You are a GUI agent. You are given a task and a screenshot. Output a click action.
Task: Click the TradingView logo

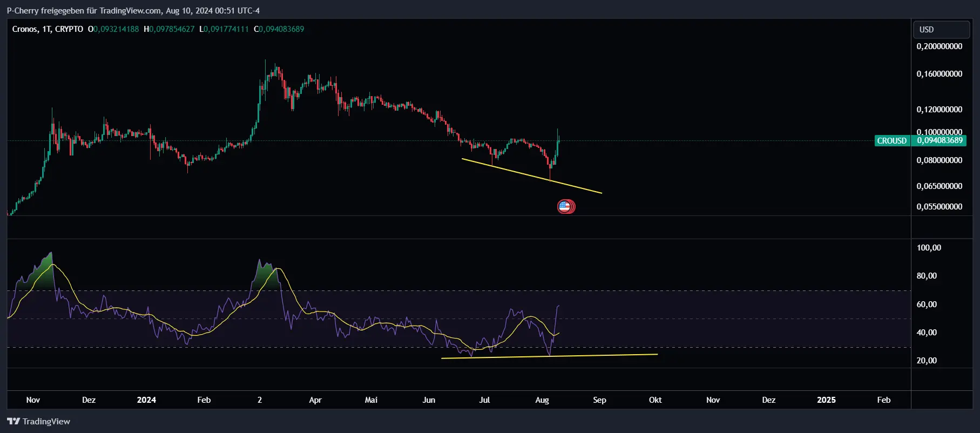pos(38,421)
